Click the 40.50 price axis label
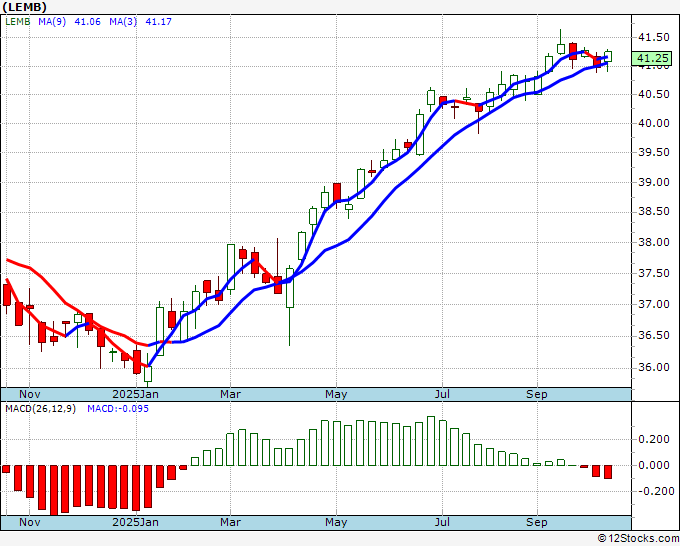The height and width of the screenshot is (546, 680). pos(654,94)
